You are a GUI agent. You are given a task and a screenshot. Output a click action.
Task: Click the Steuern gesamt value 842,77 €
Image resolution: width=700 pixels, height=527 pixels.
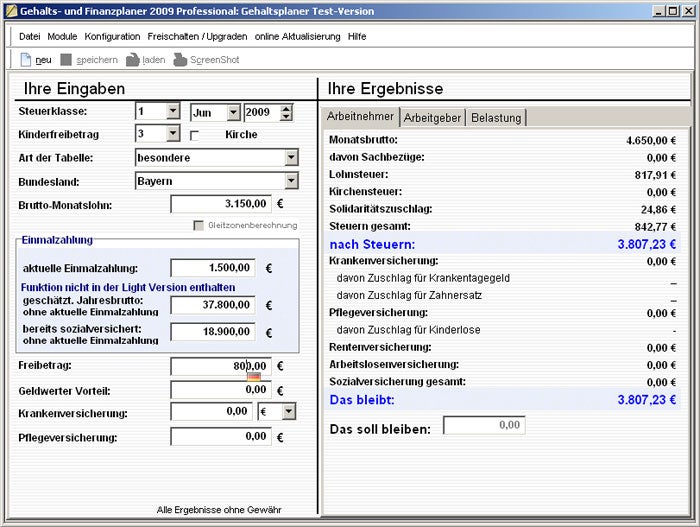(655, 227)
